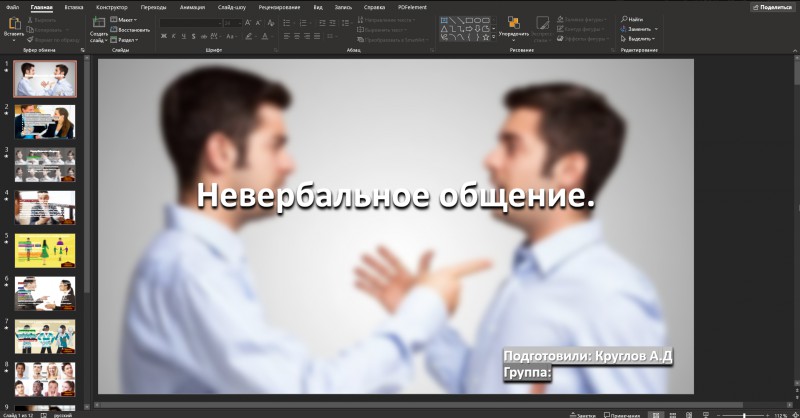Click the Упорядочить arrange icon
800x418 pixels.
[513, 22]
